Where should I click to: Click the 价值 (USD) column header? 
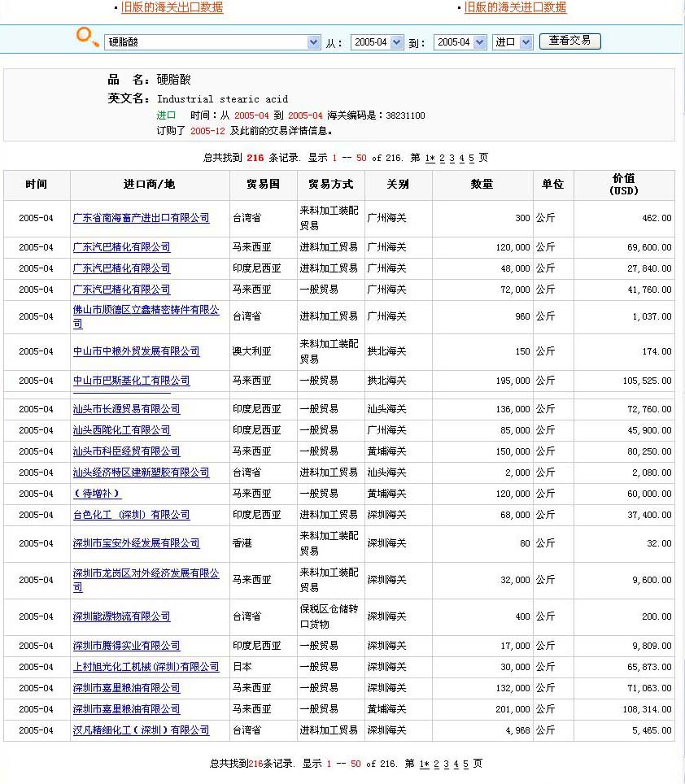pos(624,185)
